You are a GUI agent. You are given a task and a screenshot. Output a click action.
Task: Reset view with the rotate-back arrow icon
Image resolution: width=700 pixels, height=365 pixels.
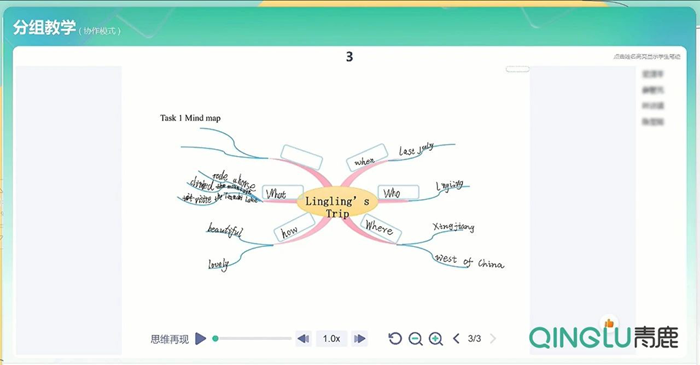[395, 339]
